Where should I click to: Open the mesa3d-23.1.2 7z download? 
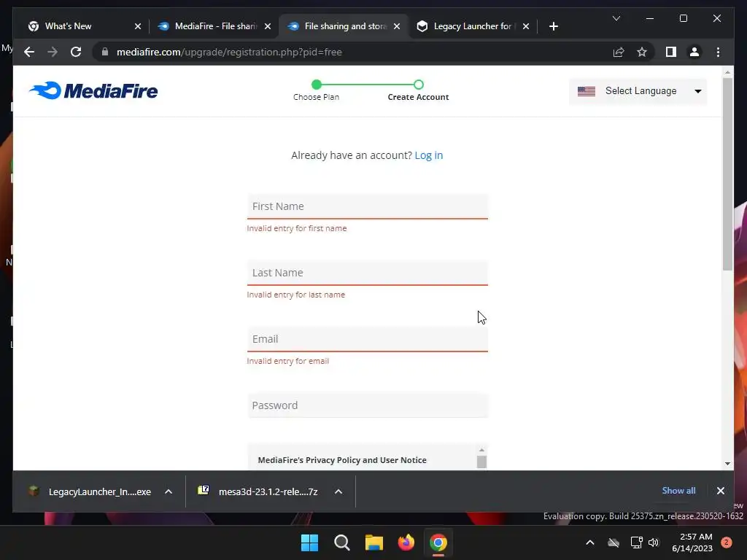coord(258,491)
